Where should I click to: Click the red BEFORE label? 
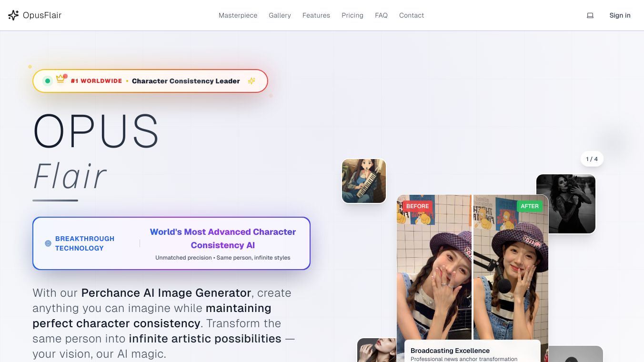[418, 206]
